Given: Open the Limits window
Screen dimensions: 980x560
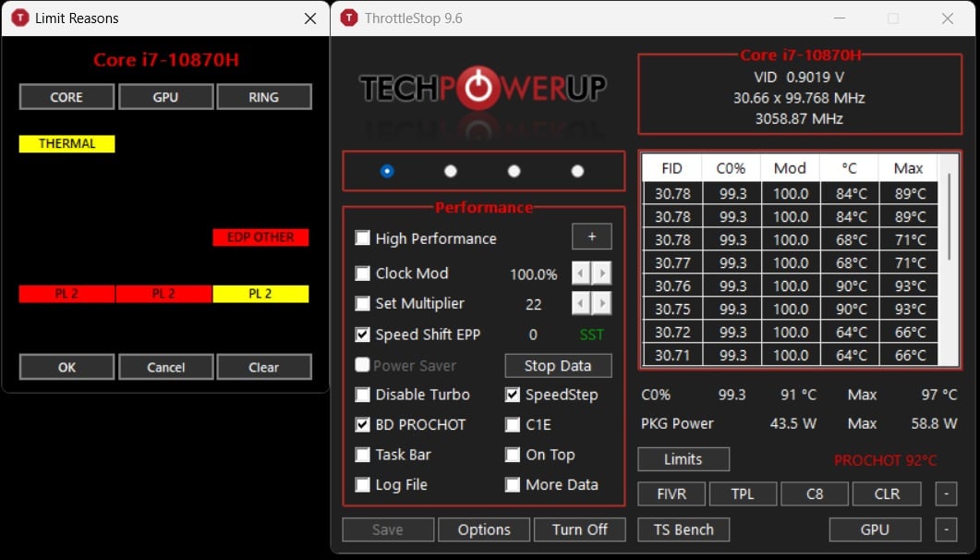Looking at the screenshot, I should [684, 459].
